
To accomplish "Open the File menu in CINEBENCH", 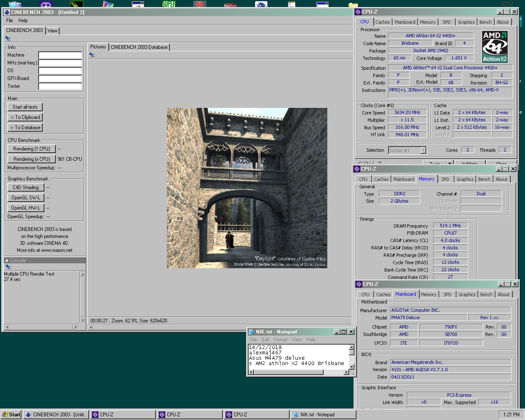I will [9, 21].
